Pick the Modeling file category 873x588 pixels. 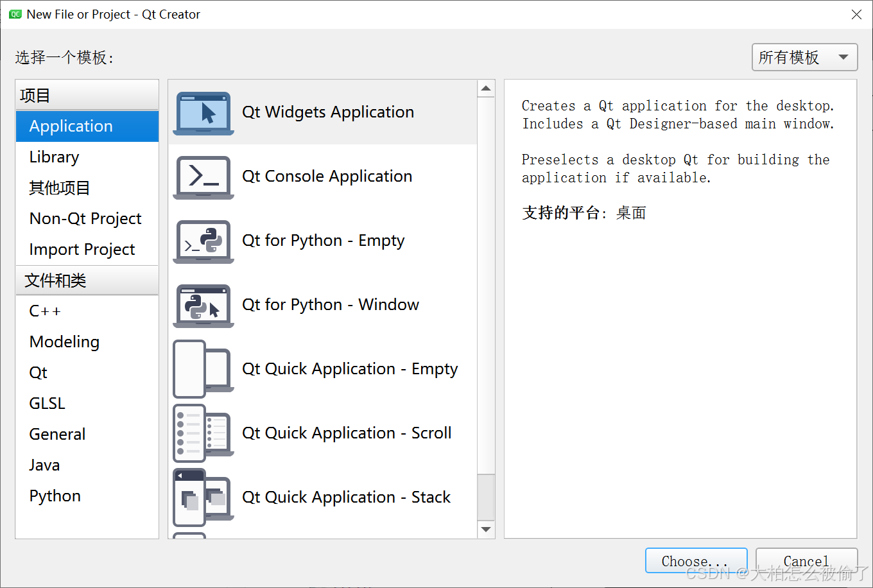point(64,342)
